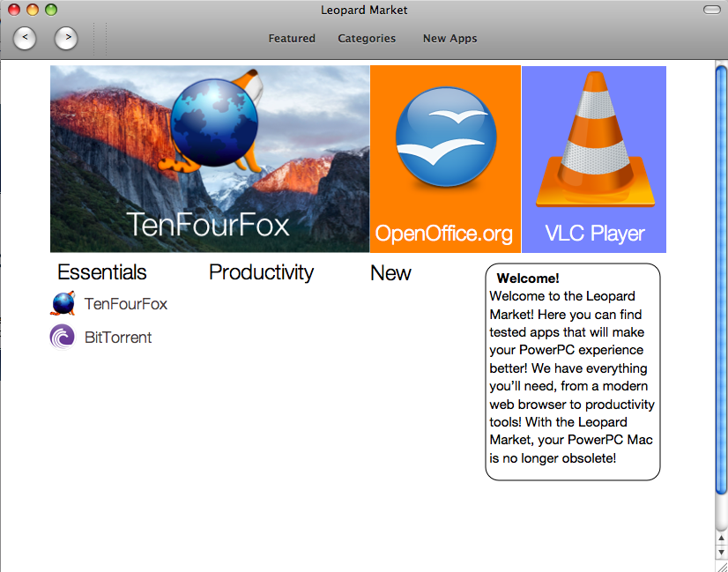The image size is (728, 572).
Task: Click the forward navigation arrow button
Action: click(x=66, y=38)
